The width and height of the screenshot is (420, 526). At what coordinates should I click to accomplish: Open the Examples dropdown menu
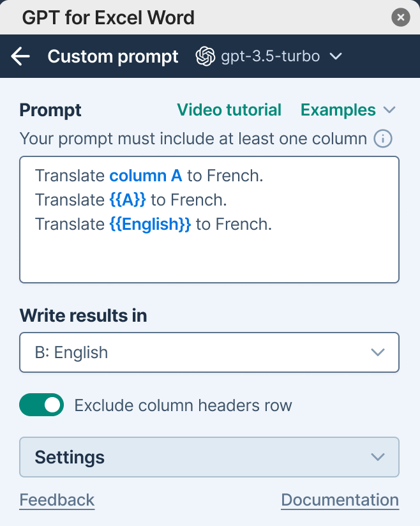(338, 110)
